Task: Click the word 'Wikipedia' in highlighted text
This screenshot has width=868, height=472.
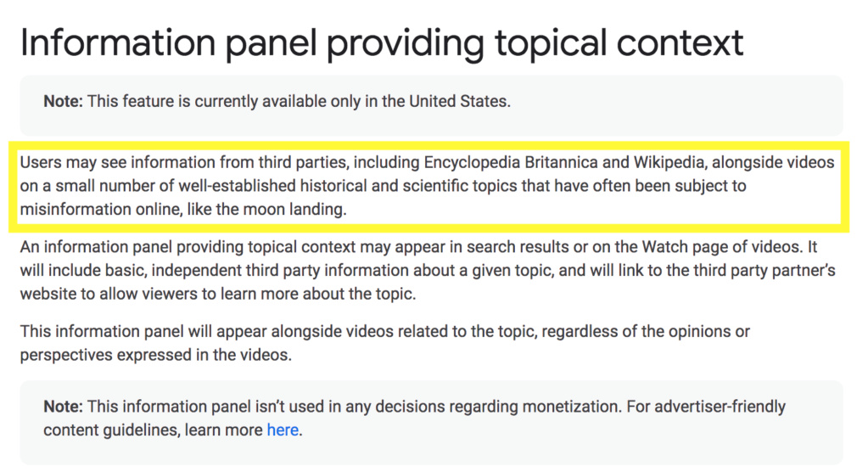Action: coord(669,162)
